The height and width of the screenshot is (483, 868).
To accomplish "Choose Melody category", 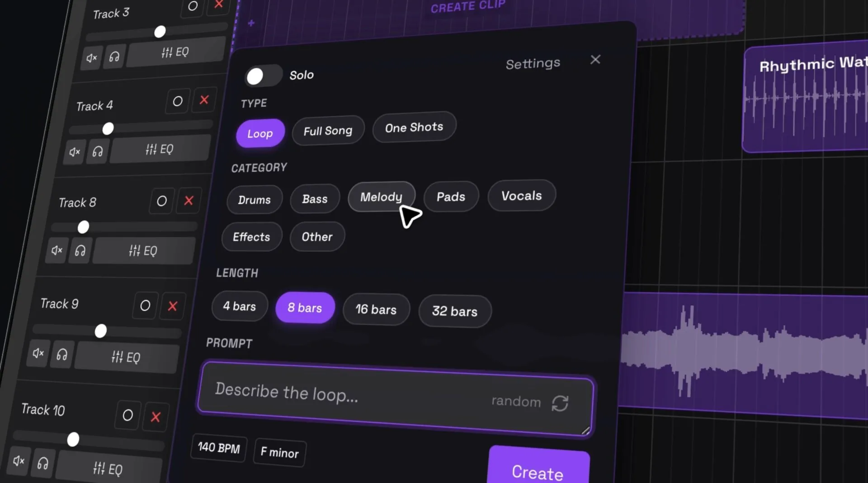I will pyautogui.click(x=381, y=197).
